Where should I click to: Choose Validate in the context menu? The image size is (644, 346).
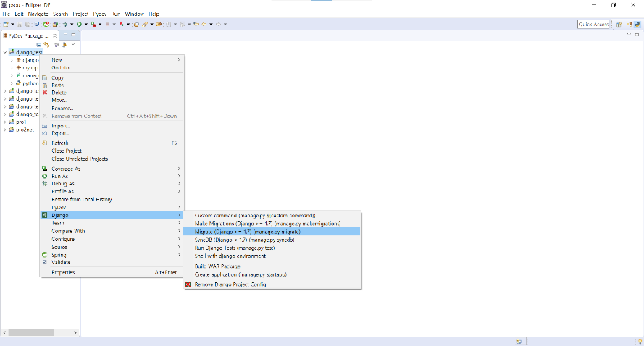coord(112,262)
